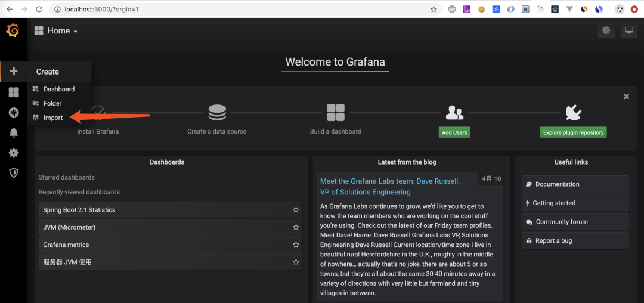The width and height of the screenshot is (644, 303).
Task: Click the Build a dashboard grid icon
Action: (336, 113)
